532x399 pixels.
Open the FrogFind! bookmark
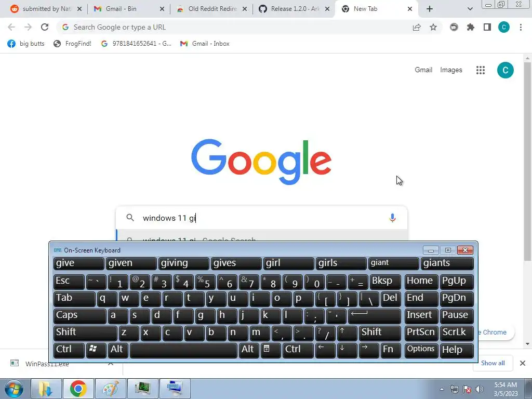tap(73, 44)
